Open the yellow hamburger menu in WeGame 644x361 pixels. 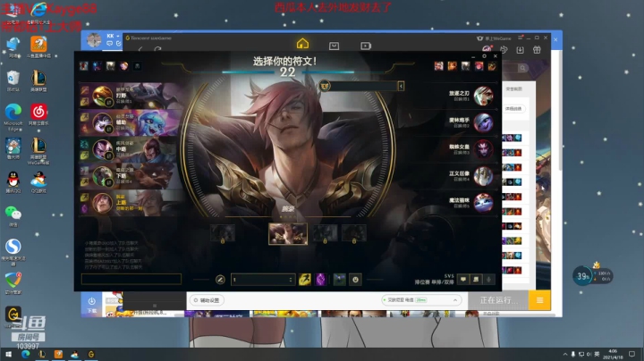point(539,300)
